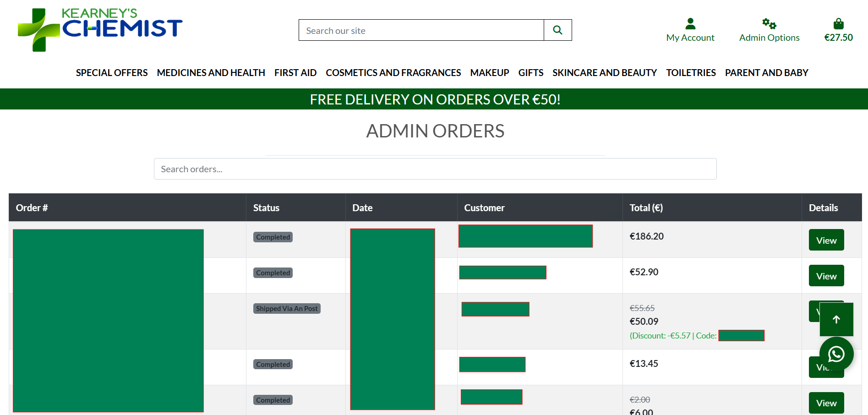View the €13.45 order details
The height and width of the screenshot is (415, 868).
tap(826, 367)
